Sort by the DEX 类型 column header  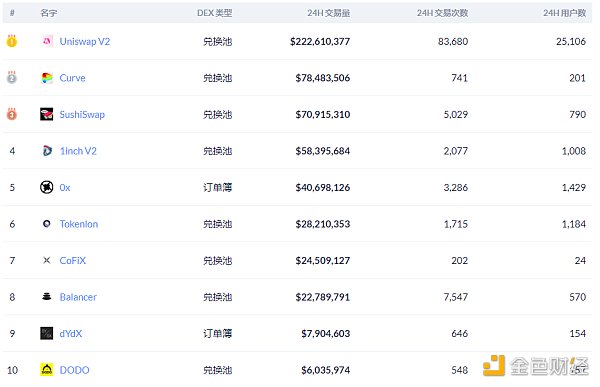(215, 13)
